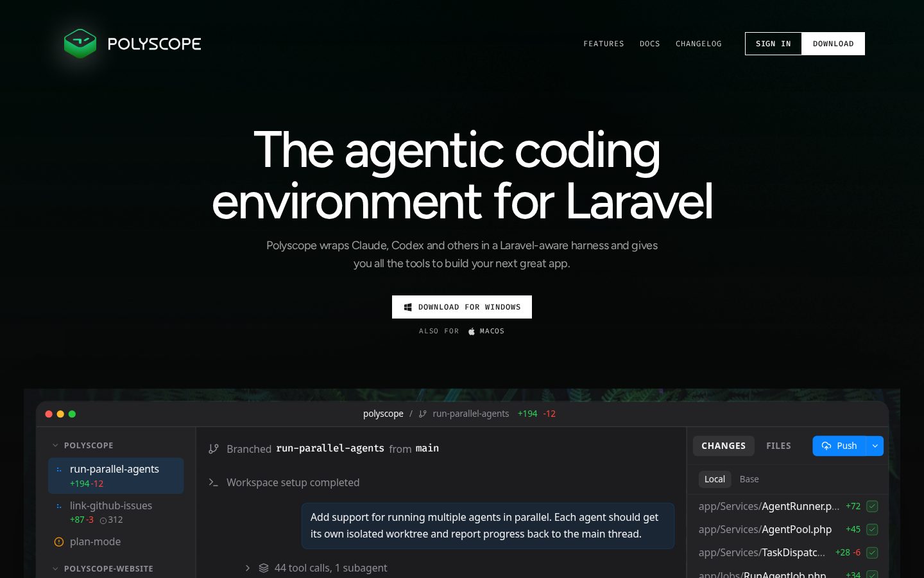924x578 pixels.
Task: Click Download for Windows button
Action: (462, 307)
